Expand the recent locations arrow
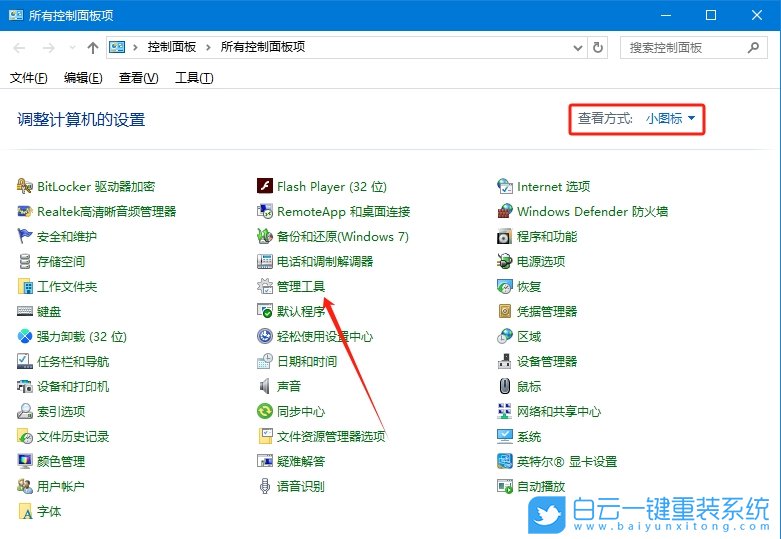 pyautogui.click(x=72, y=48)
